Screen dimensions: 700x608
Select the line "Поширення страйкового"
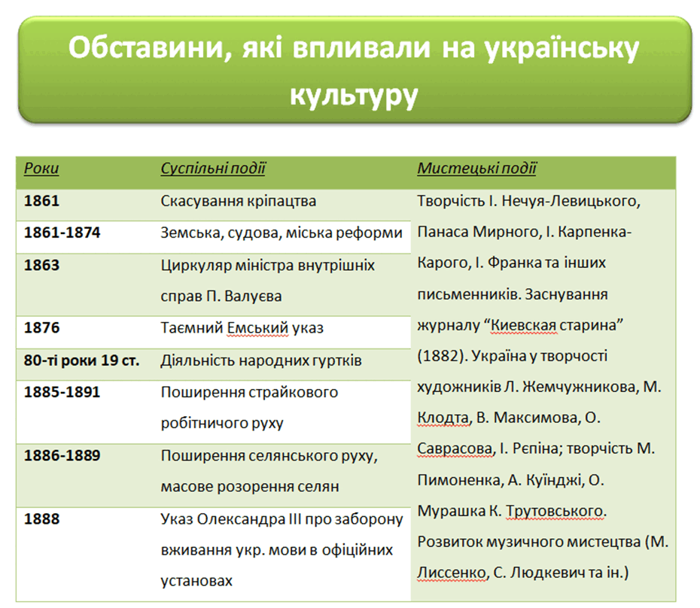click(249, 392)
